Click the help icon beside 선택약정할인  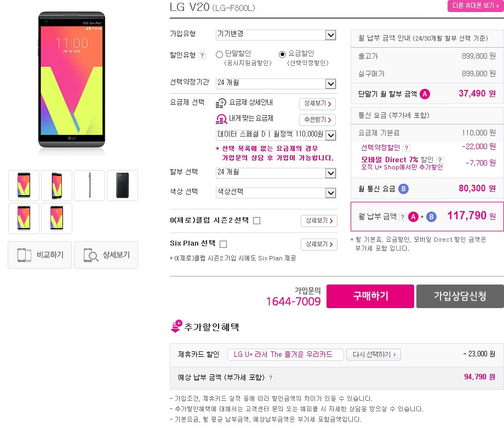click(x=406, y=148)
